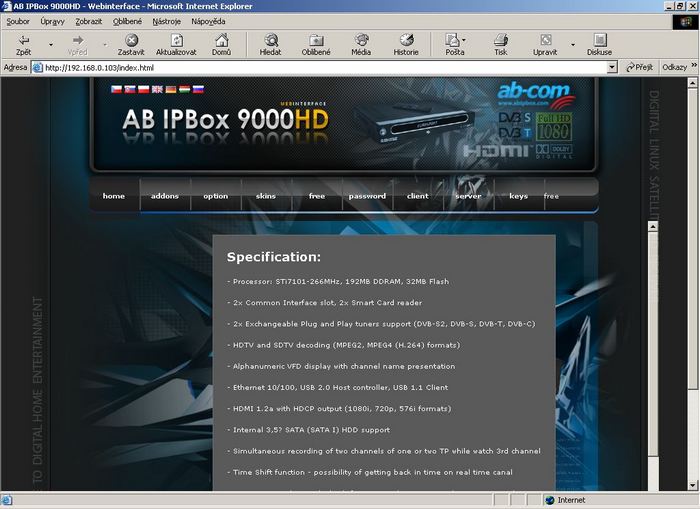Open the skins tab
This screenshot has width=700, height=509.
(266, 196)
